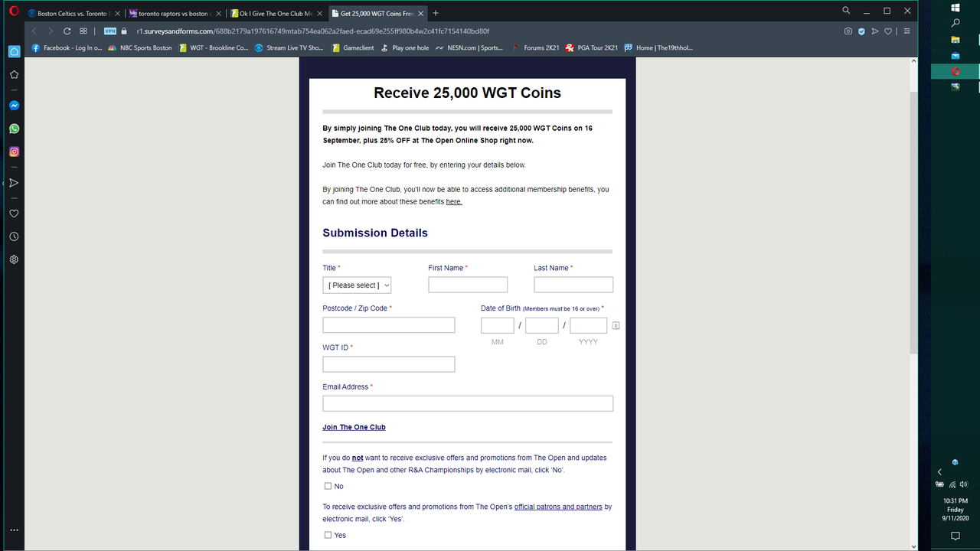Close the Ok I Give The One Club tab

pyautogui.click(x=320, y=14)
